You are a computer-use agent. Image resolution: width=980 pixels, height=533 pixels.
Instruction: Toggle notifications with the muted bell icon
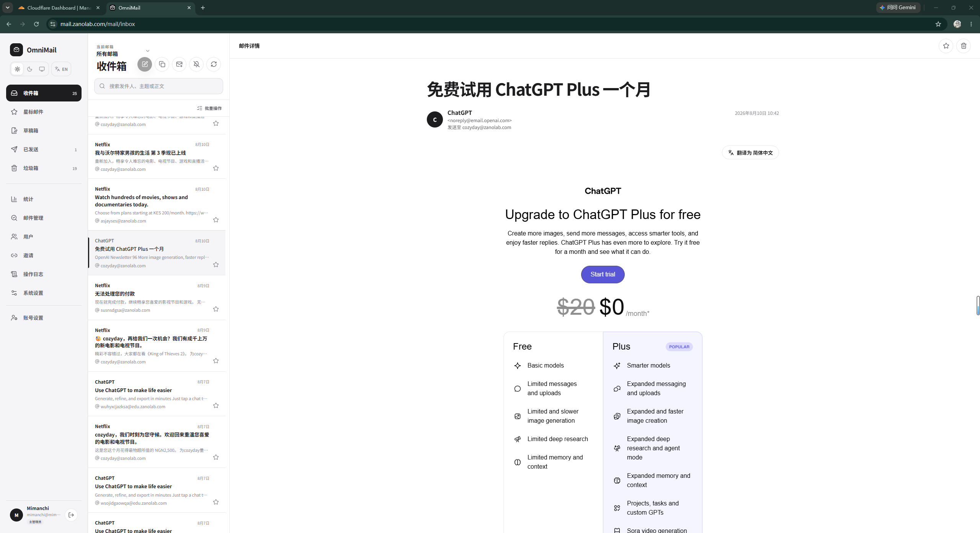pyautogui.click(x=196, y=64)
